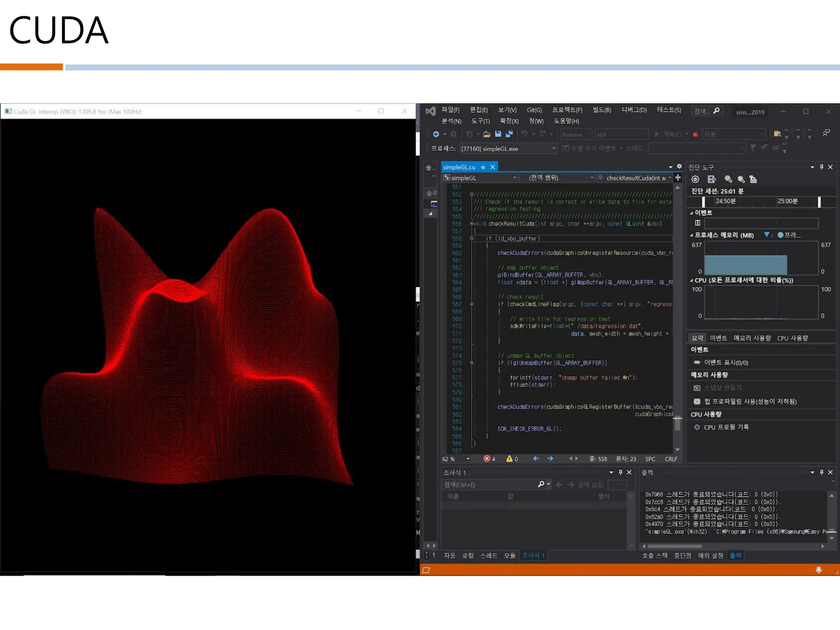This screenshot has height=630, width=840.
Task: Select CPU 프로필 기록 radio button
Action: [x=697, y=427]
